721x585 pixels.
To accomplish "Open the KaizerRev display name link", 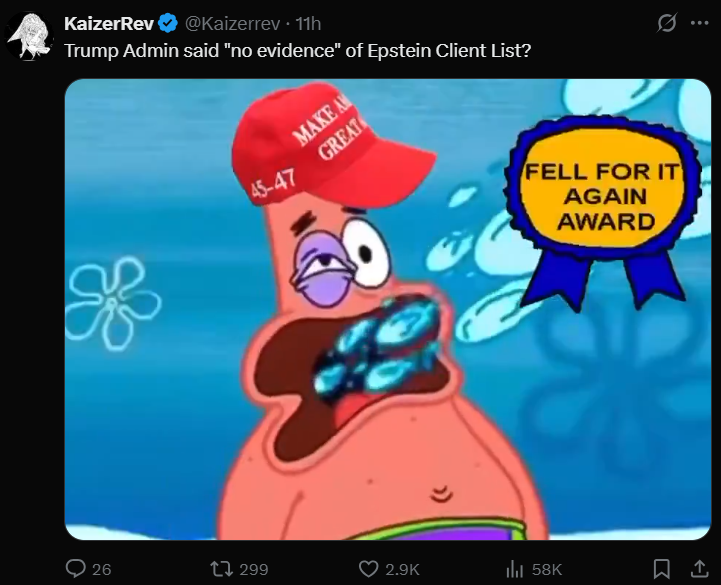I will pyautogui.click(x=109, y=23).
